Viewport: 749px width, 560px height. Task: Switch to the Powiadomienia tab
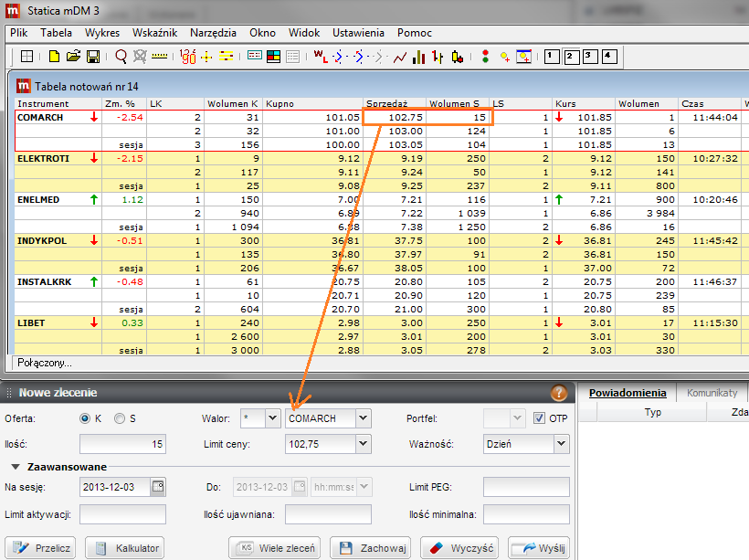point(628,393)
